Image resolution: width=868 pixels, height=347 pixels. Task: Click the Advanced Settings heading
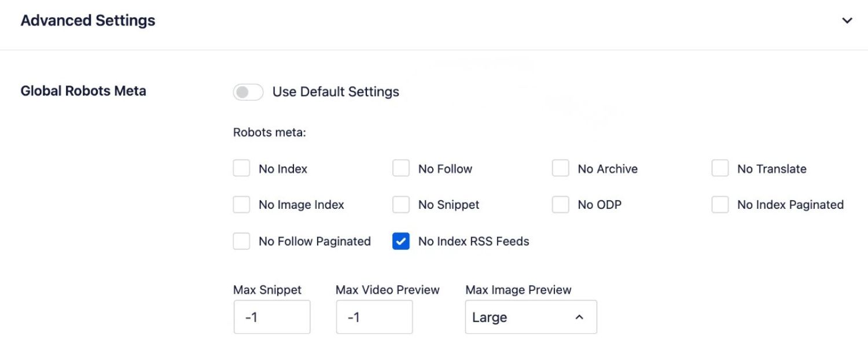click(88, 20)
